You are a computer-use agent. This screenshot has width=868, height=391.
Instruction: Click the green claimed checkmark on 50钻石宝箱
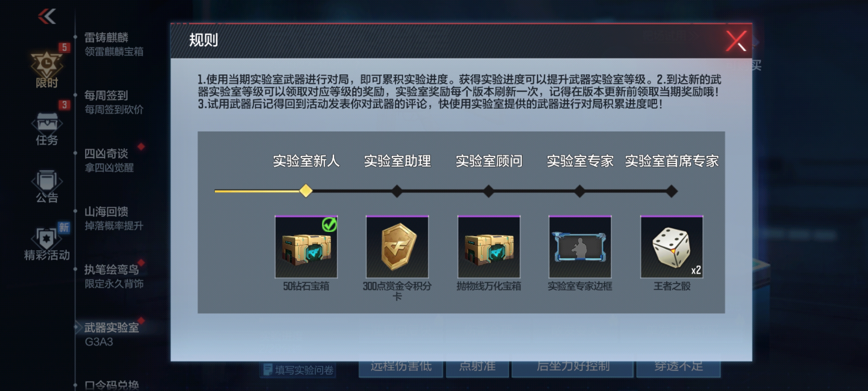tap(329, 225)
